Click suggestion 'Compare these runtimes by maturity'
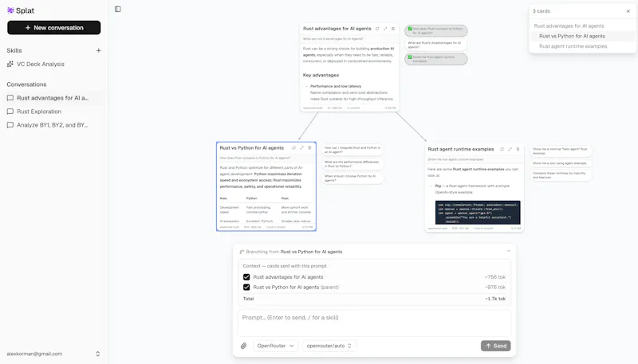 tap(561, 175)
